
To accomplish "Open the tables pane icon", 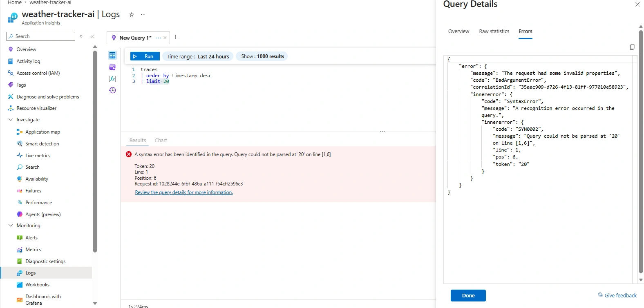I will (112, 55).
